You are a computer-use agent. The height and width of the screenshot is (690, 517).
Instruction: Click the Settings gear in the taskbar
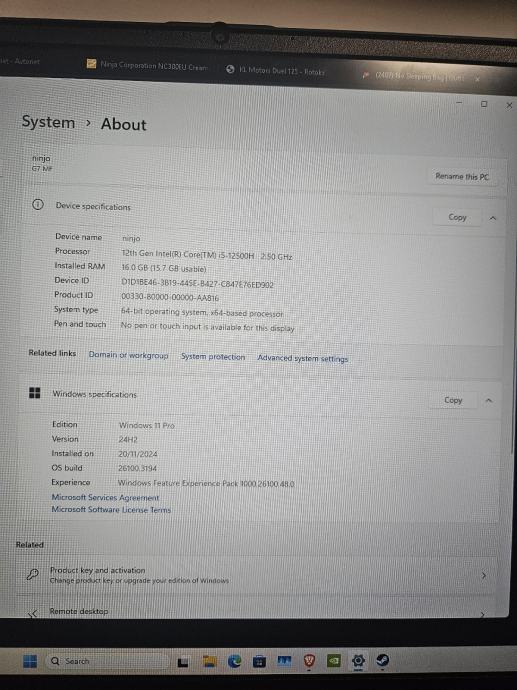pyautogui.click(x=358, y=661)
